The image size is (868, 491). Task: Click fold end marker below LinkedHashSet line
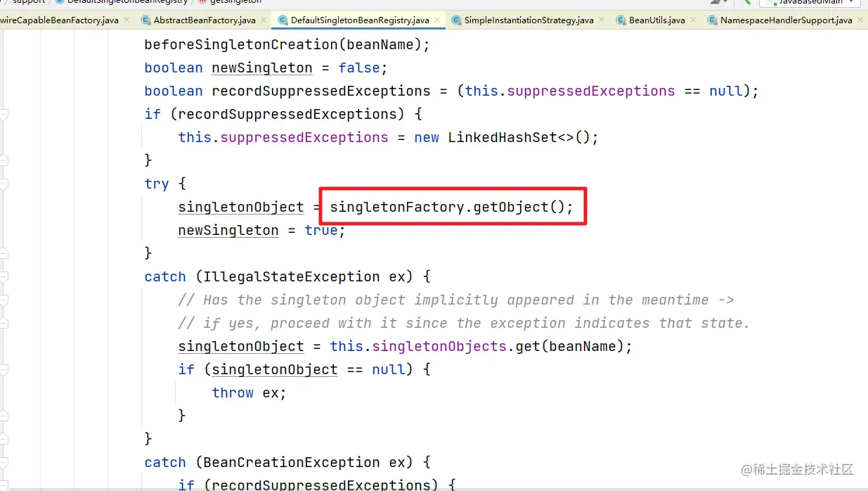[x=4, y=160]
